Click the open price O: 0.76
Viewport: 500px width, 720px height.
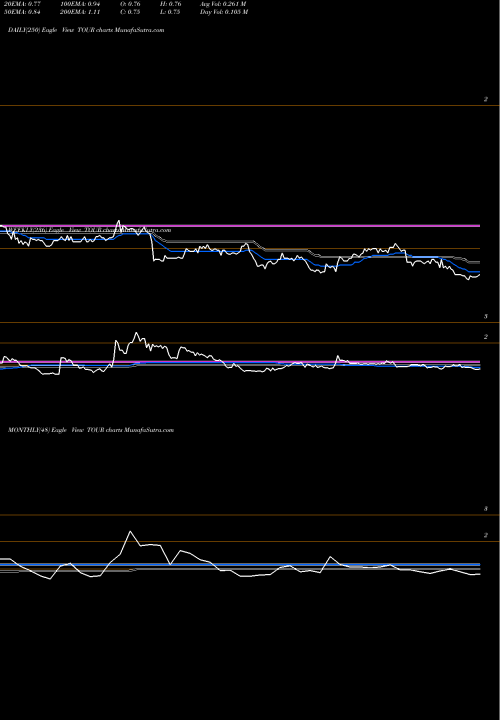(131, 4)
